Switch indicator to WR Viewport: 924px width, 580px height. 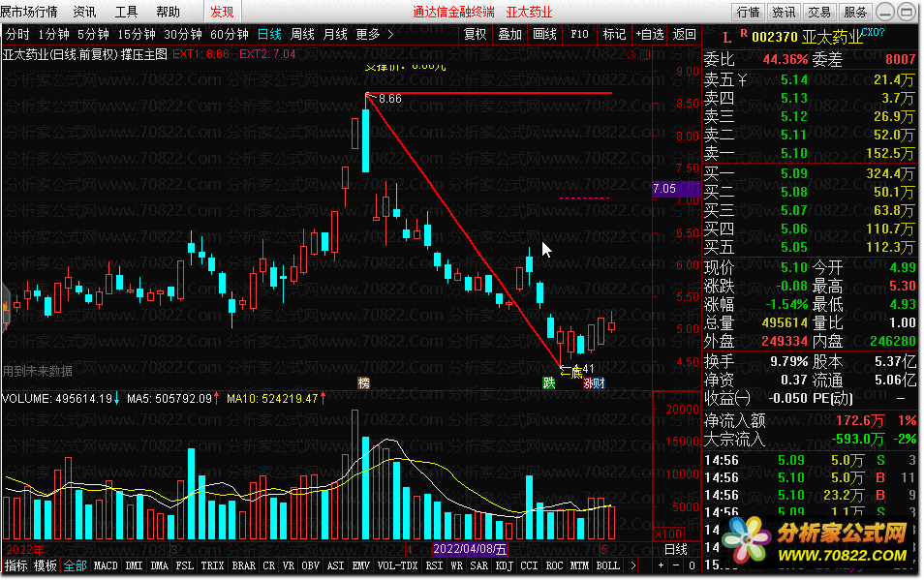coord(457,565)
